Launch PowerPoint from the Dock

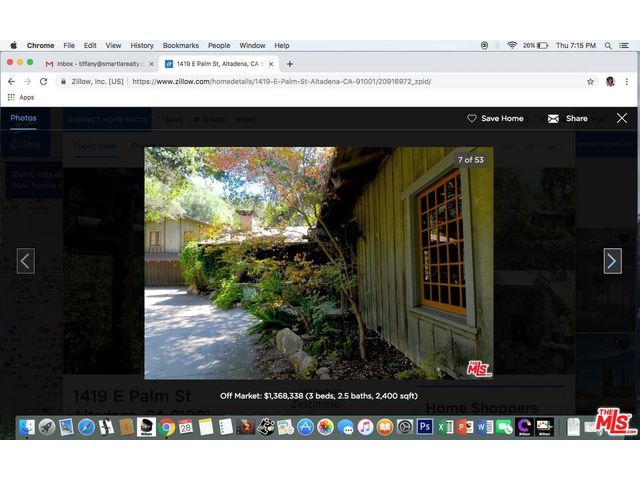tap(465, 427)
